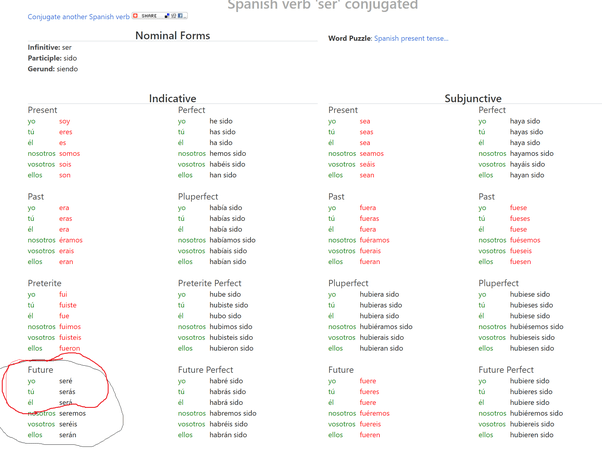Click the preterite form 'fuisteis'
The width and height of the screenshot is (602, 460).
tap(70, 337)
